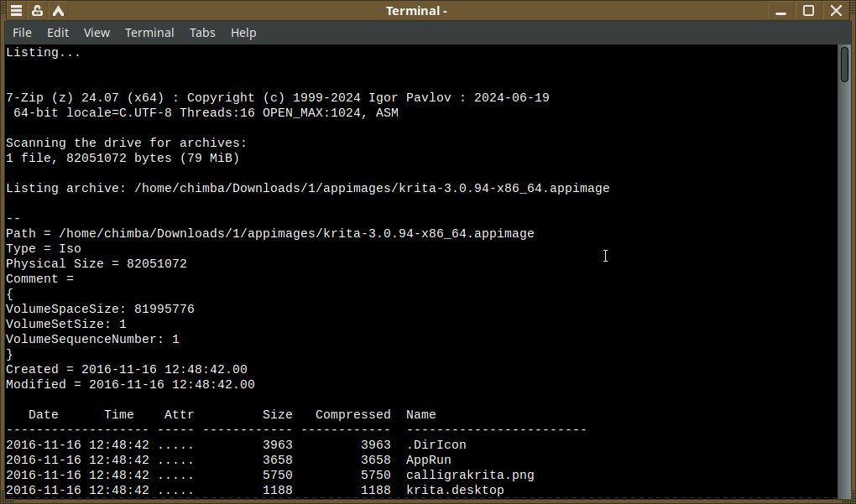Click the scrollbar track below the thumb
Image resolution: width=856 pixels, height=504 pixels.
tap(844, 289)
